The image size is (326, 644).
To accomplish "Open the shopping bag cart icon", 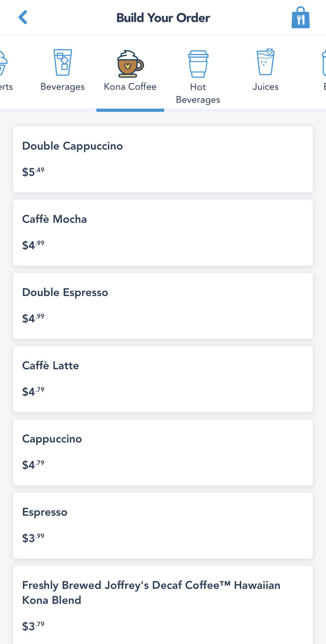I will click(x=300, y=18).
